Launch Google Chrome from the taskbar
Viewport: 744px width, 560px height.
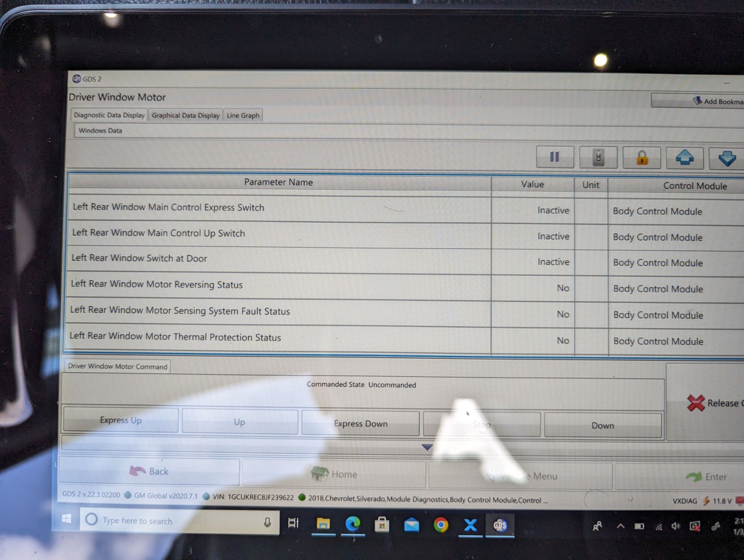click(x=441, y=525)
